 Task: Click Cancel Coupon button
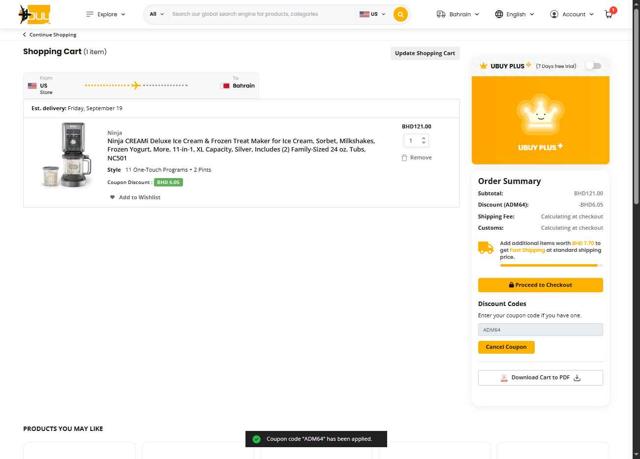[x=506, y=347]
